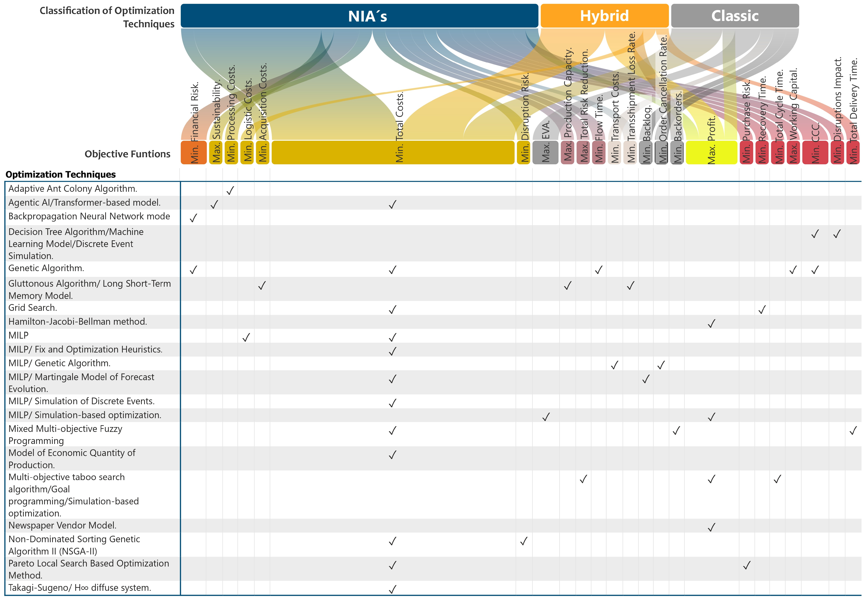Viewport: 868px width, 601px height.
Task: Click the Min. Financial Risk orange block
Action: coord(194,152)
